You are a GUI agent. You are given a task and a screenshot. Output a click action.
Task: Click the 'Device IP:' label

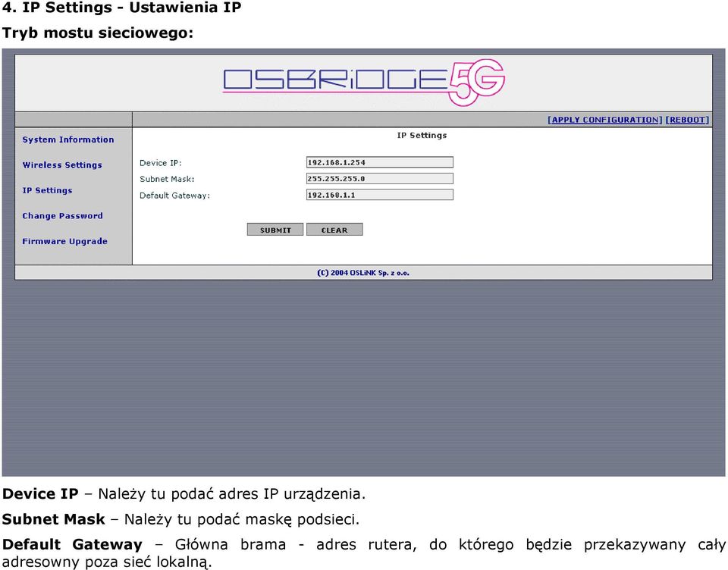point(161,163)
